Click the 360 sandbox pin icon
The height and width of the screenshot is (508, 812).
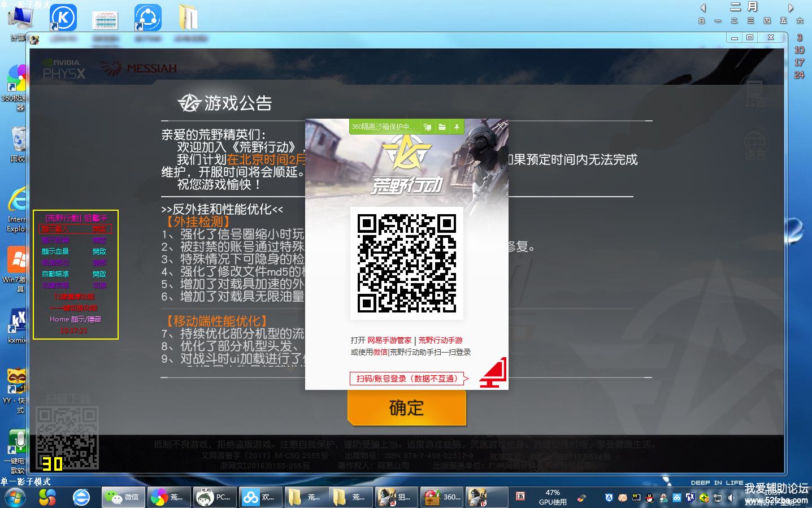[457, 127]
